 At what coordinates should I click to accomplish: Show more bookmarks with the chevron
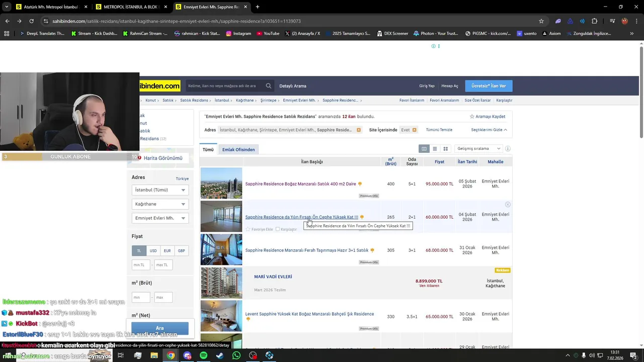pos(632,34)
